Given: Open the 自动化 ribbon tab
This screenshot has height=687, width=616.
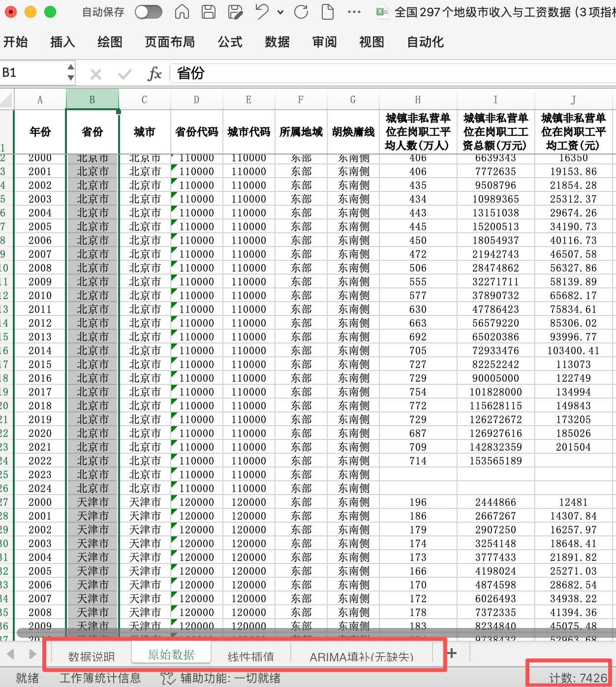Looking at the screenshot, I should pos(425,42).
